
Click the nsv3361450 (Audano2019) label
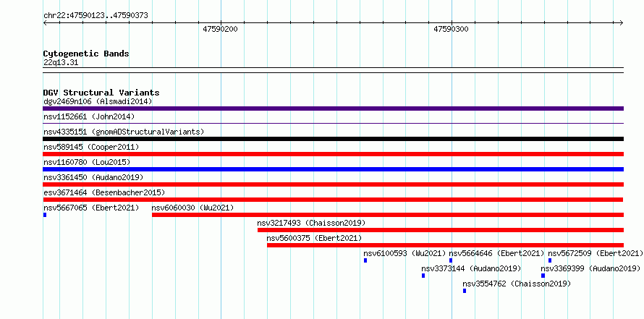[x=93, y=177]
